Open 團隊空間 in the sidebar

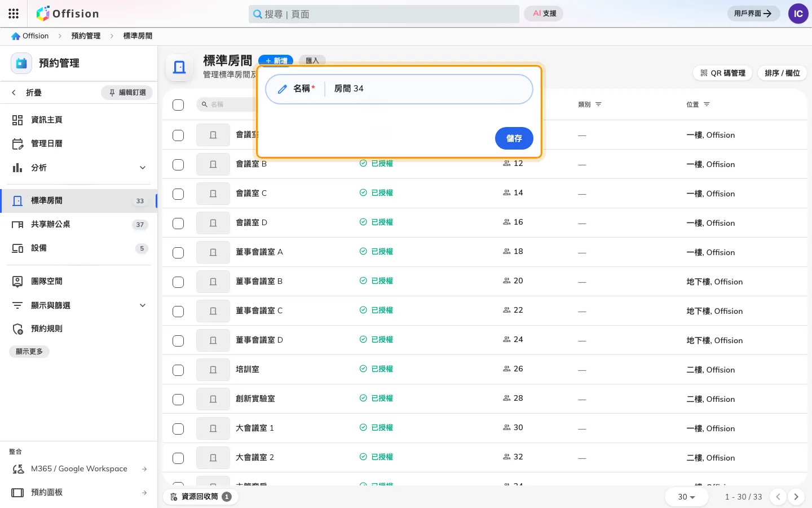tap(78, 281)
